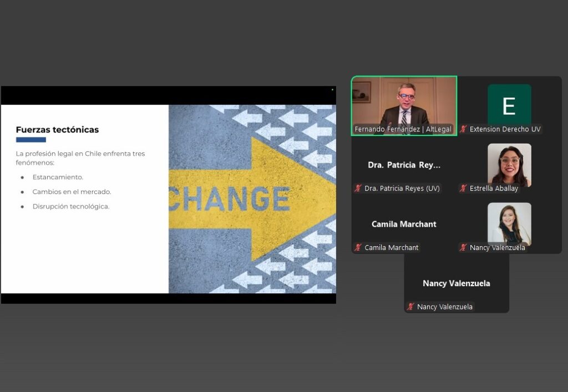Viewport: 568px width, 392px height.
Task: Click the blue bar under slide title
Action: pyautogui.click(x=31, y=140)
